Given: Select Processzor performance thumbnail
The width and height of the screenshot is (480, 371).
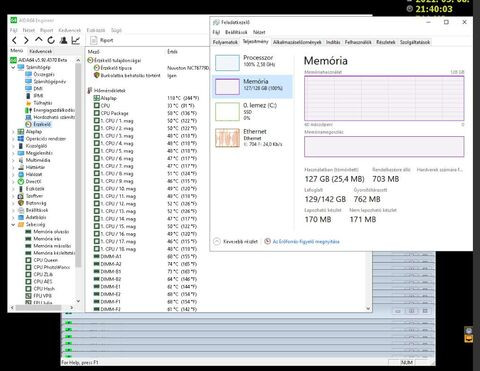Looking at the screenshot, I should click(x=227, y=63).
